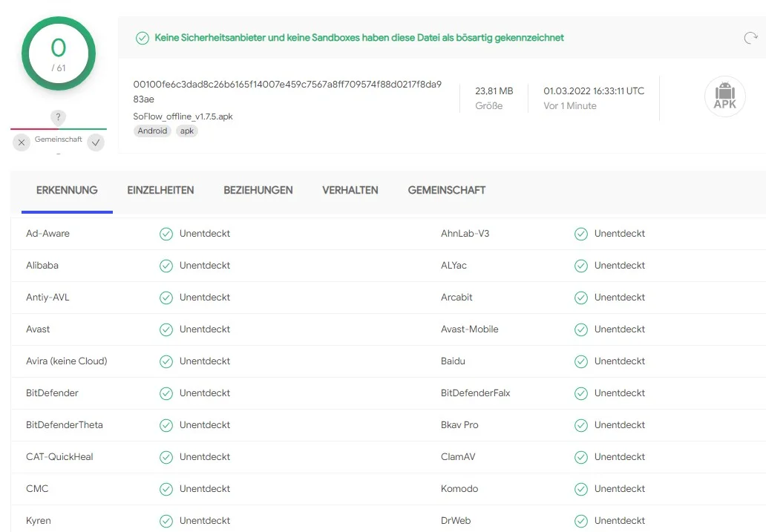The width and height of the screenshot is (766, 532).
Task: Click the 0 / 61 detection score circle
Action: tap(59, 53)
